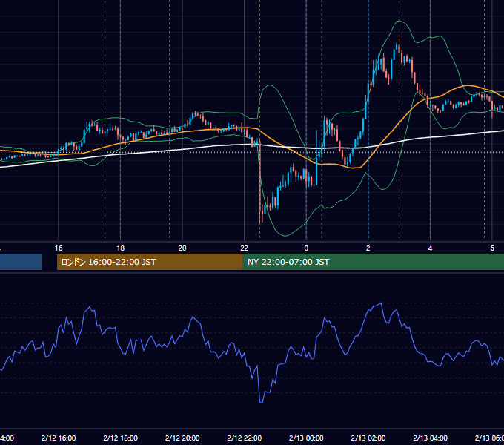Click the upper time axis label 2
Screen dimensions: 504x445
[x=368, y=248]
